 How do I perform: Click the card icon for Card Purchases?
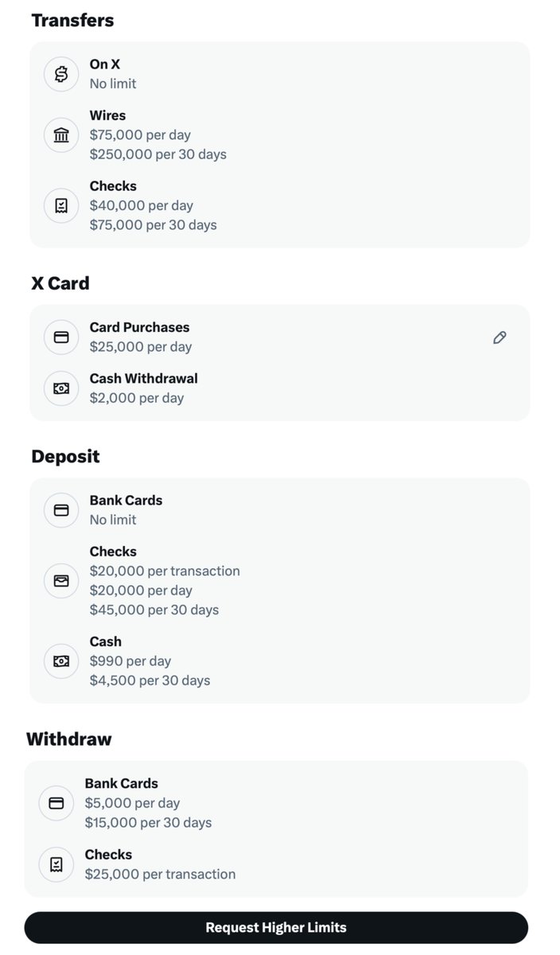click(x=61, y=337)
